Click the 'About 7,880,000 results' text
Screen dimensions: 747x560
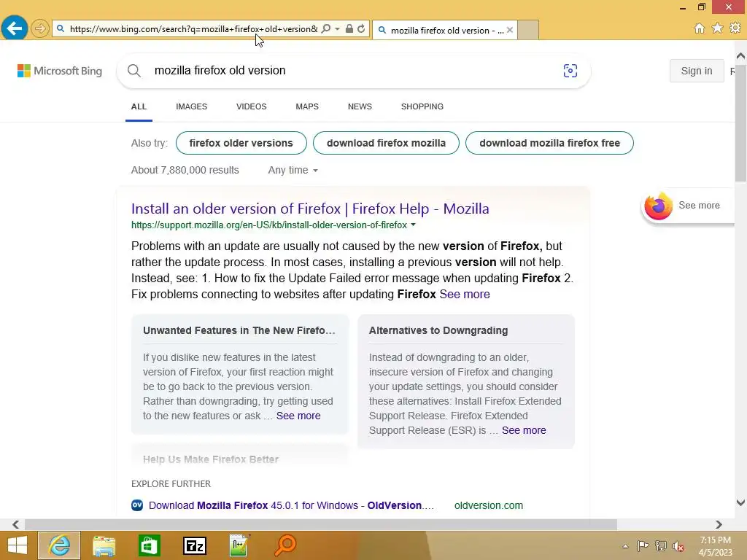pos(185,170)
